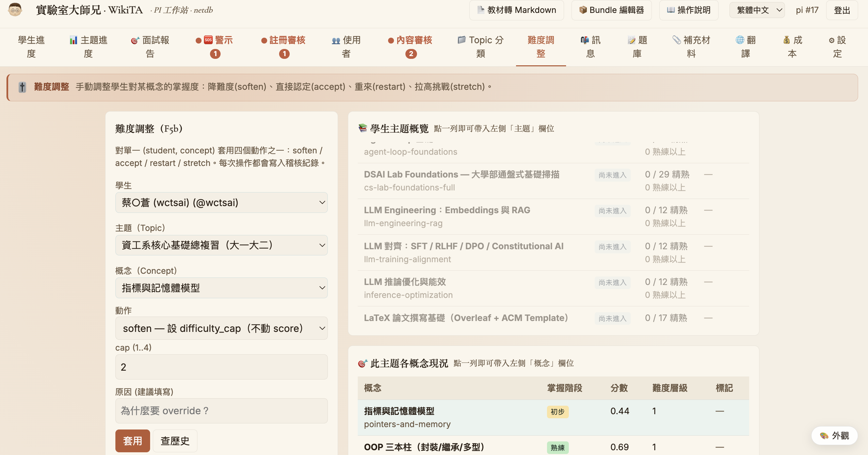The width and height of the screenshot is (868, 455).
Task: Click the badge count 2 under 內容審核
Action: [411, 54]
